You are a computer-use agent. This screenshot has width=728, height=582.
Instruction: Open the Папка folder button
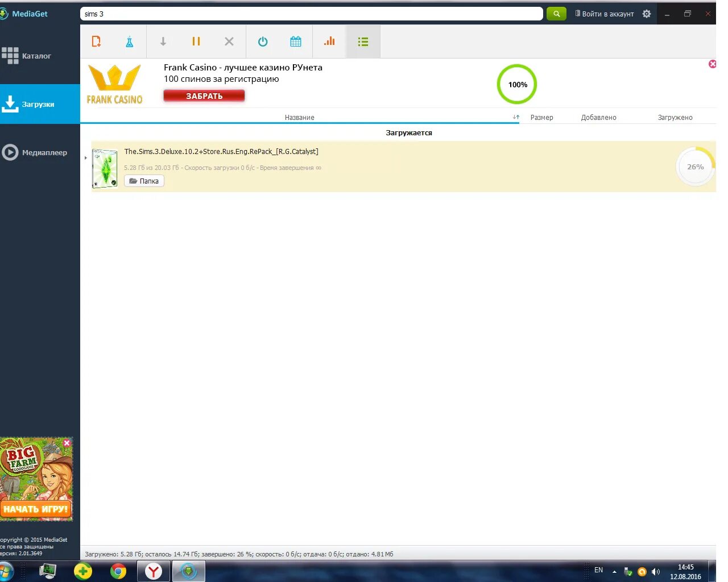[x=144, y=181]
